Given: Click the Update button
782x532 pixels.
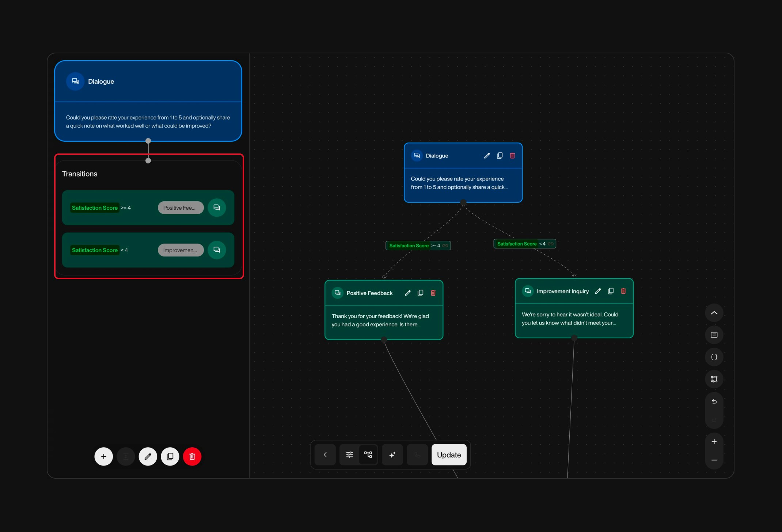Looking at the screenshot, I should (449, 455).
